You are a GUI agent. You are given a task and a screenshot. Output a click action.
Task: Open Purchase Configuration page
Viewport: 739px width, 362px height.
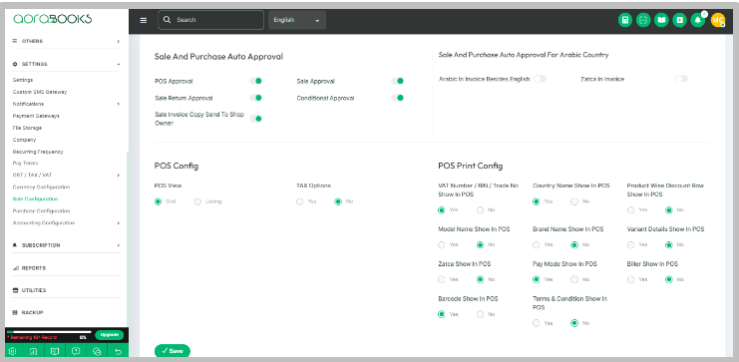tap(41, 211)
